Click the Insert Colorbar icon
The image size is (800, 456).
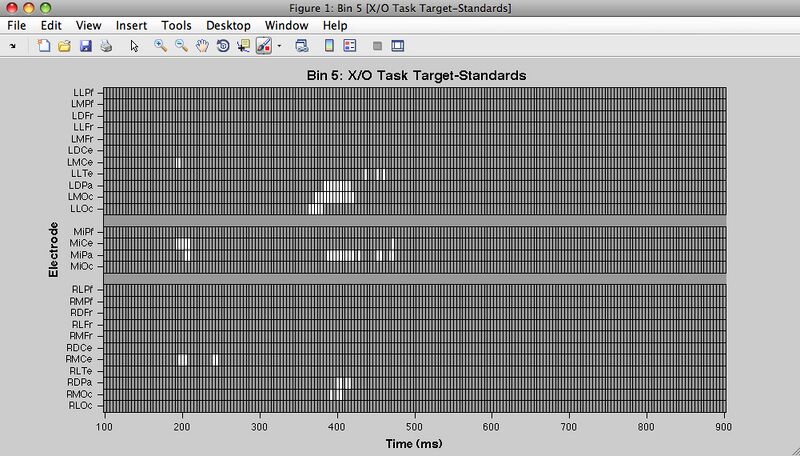[329, 46]
